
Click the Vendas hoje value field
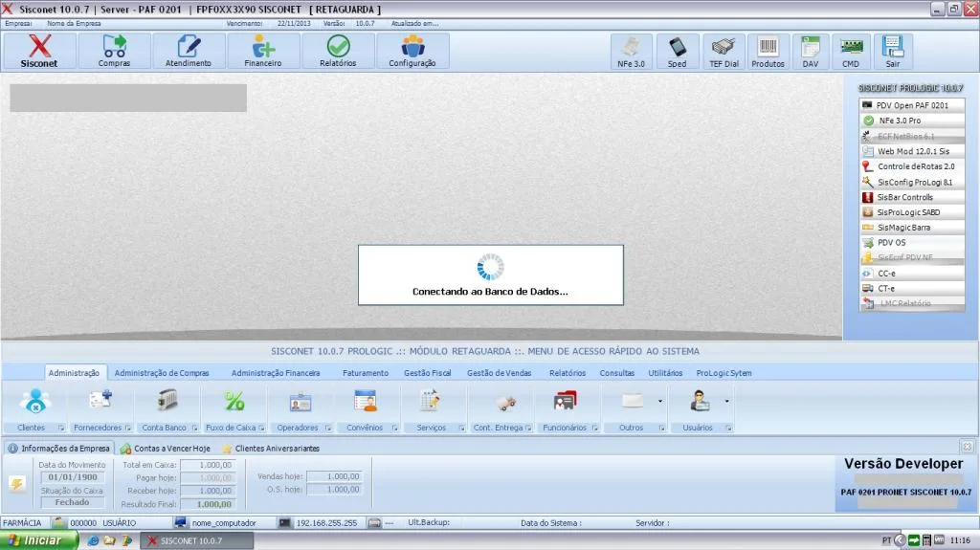click(334, 476)
